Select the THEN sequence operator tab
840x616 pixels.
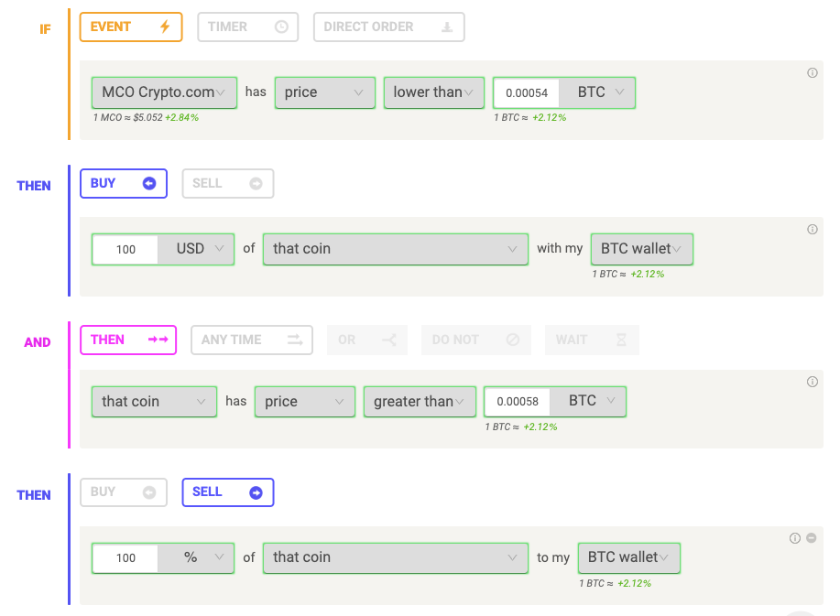(x=128, y=340)
